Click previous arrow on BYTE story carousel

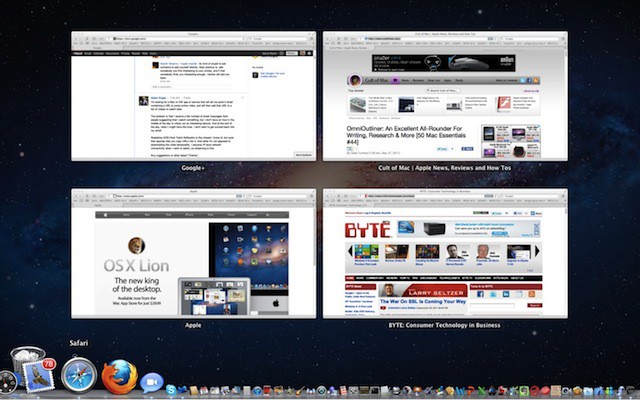[350, 251]
